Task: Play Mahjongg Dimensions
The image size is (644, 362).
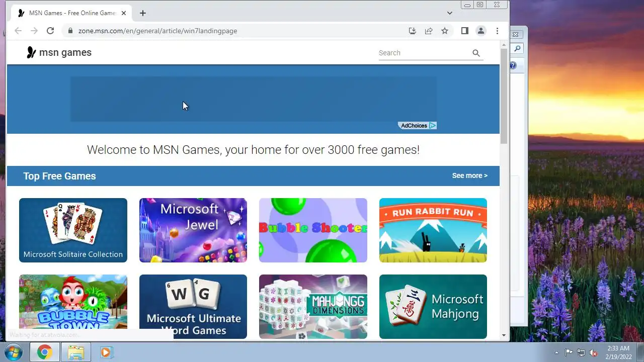Action: (313, 307)
